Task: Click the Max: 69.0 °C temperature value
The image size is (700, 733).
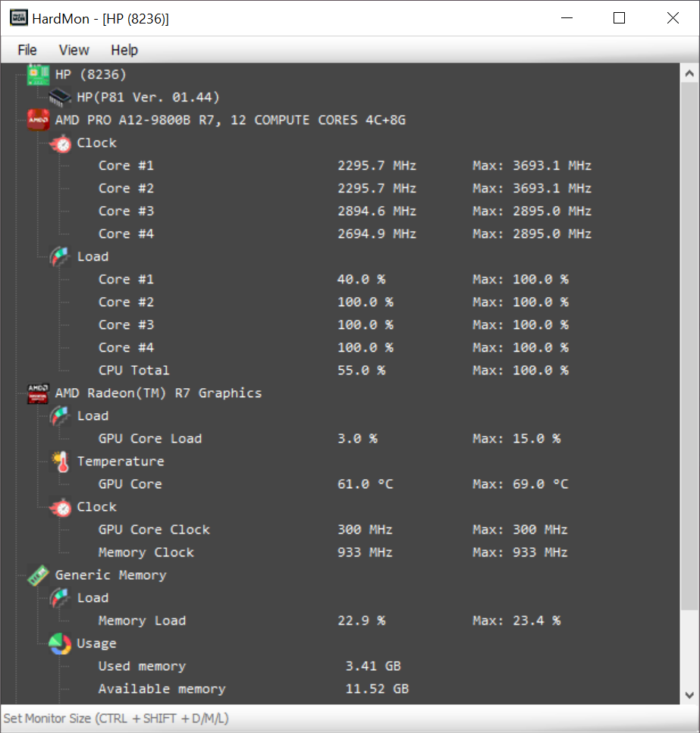Action: tap(520, 484)
